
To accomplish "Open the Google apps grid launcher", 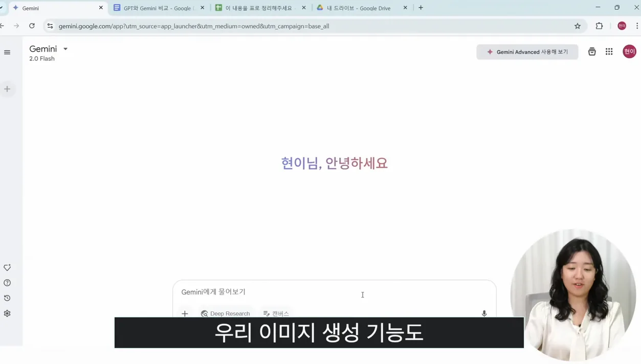I will click(609, 52).
